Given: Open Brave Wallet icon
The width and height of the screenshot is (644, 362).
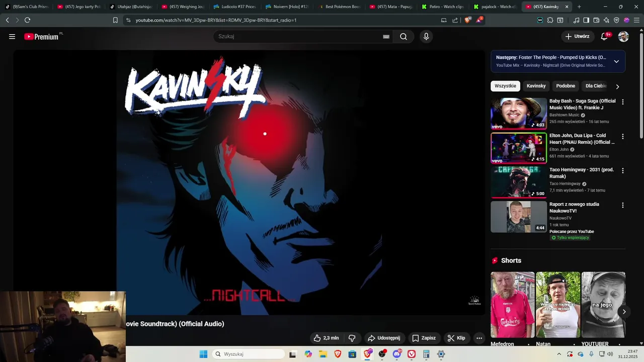Looking at the screenshot, I should [596, 20].
